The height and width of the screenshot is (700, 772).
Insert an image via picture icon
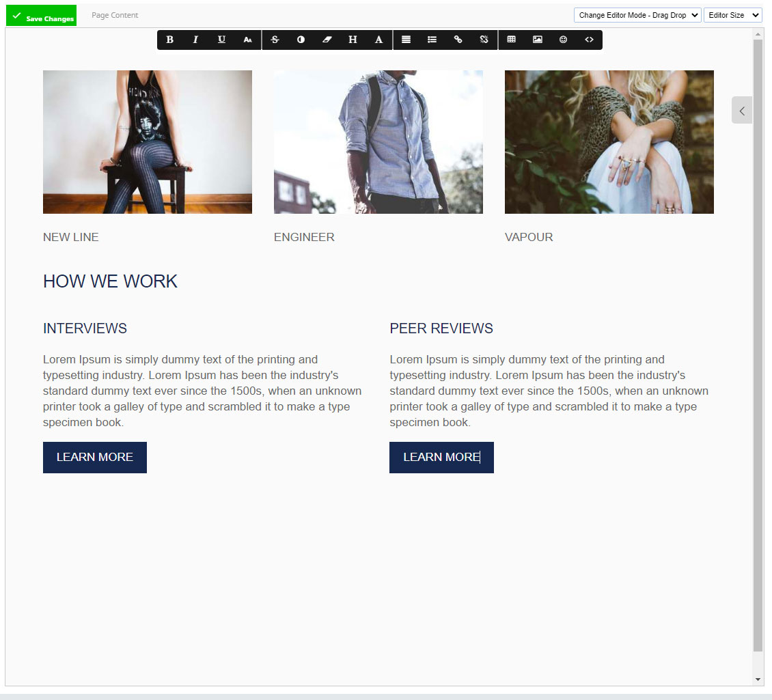538,40
